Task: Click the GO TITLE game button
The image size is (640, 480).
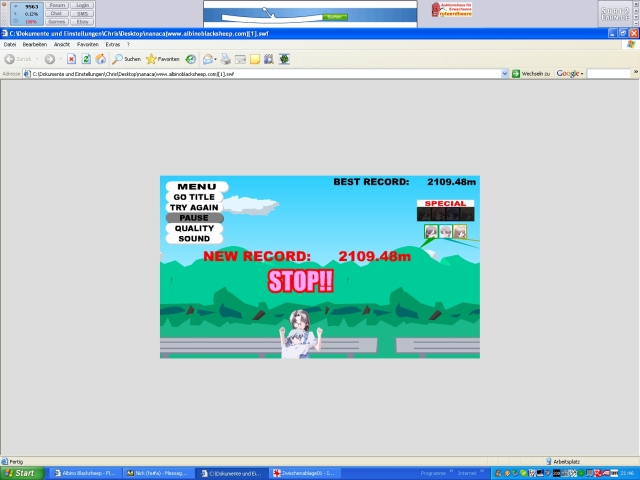Action: click(x=194, y=197)
